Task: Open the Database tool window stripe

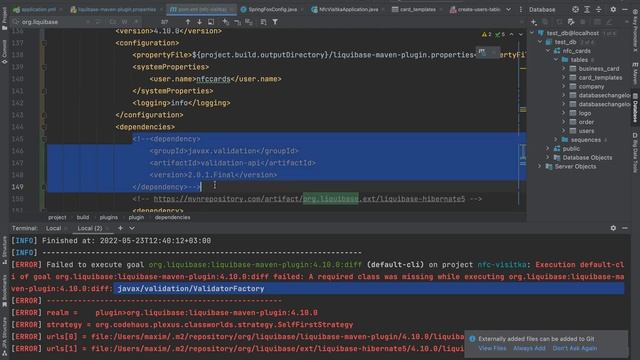Action: [x=636, y=107]
